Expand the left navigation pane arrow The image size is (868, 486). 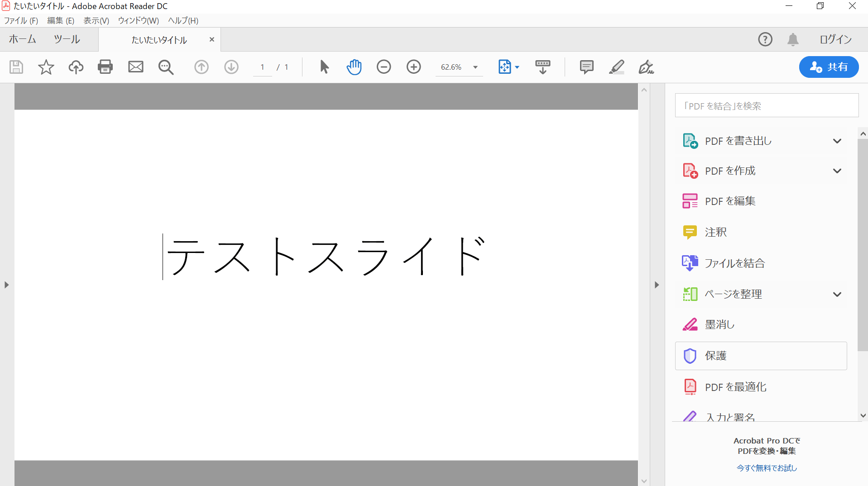point(6,285)
